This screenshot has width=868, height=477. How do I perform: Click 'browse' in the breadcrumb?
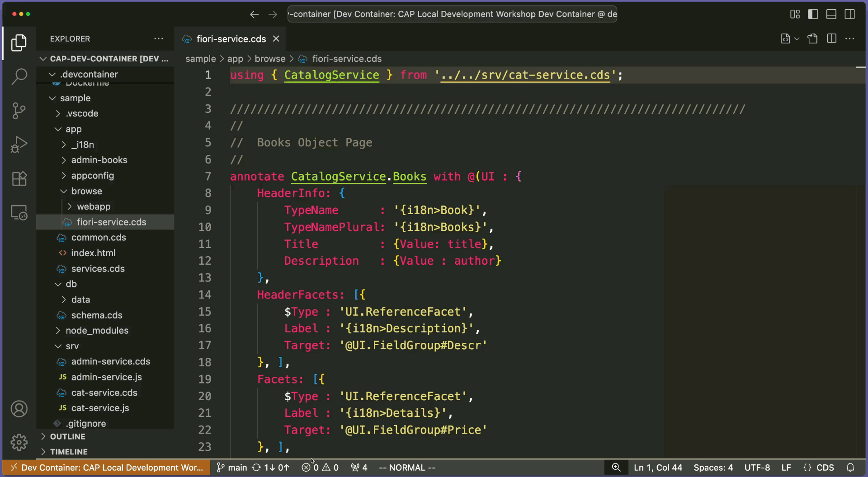[270, 59]
